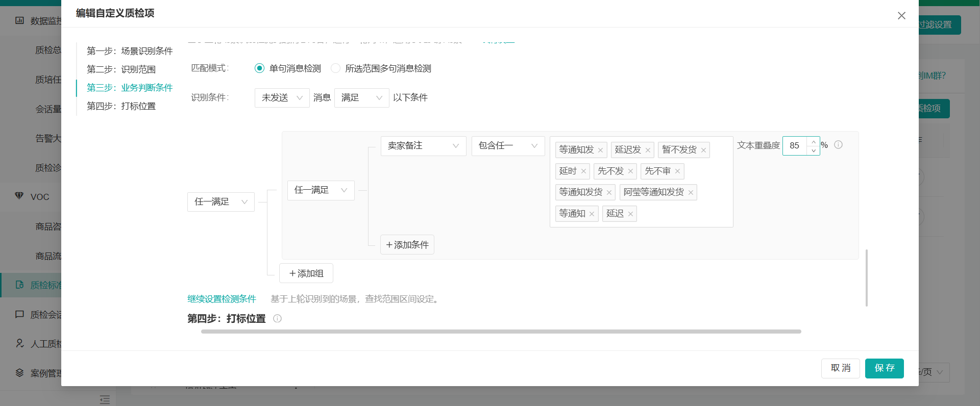980x406 pixels.
Task: Collapse sidebar using bottom menu icon
Action: [105, 400]
